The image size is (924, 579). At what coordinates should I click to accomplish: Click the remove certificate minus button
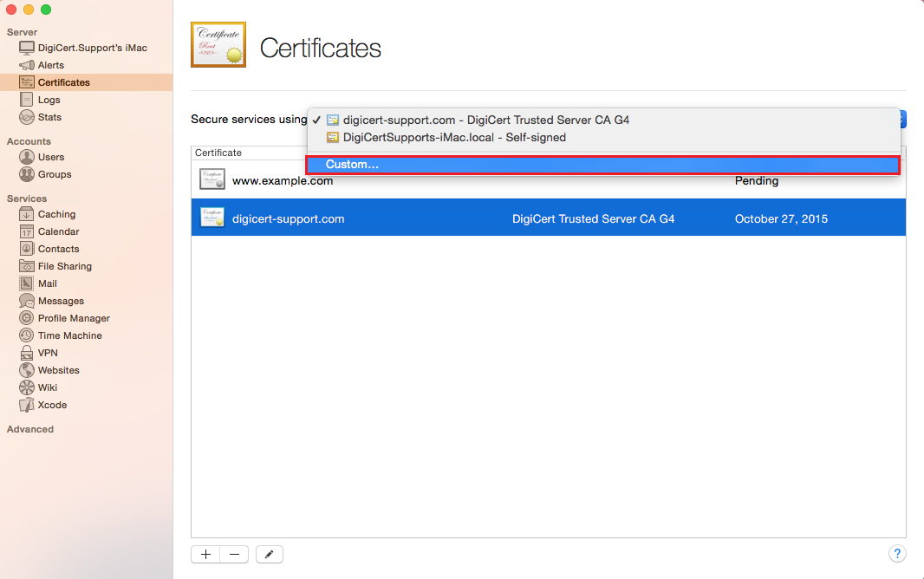pyautogui.click(x=234, y=554)
